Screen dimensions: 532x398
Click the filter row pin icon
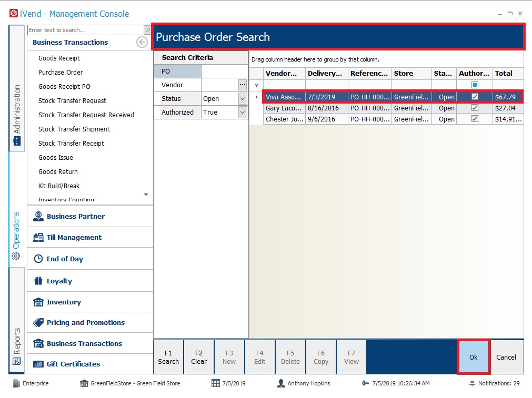click(256, 85)
